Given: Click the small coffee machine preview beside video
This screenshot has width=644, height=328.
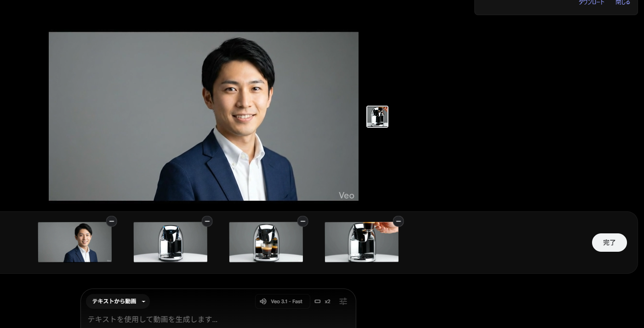Looking at the screenshot, I should coord(377,117).
